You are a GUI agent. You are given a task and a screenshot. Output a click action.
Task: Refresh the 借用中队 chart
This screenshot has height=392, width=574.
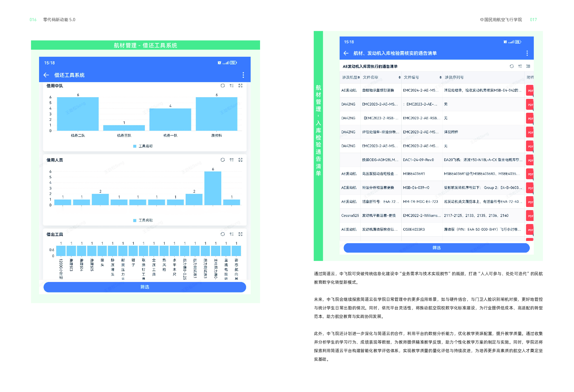pyautogui.click(x=222, y=86)
